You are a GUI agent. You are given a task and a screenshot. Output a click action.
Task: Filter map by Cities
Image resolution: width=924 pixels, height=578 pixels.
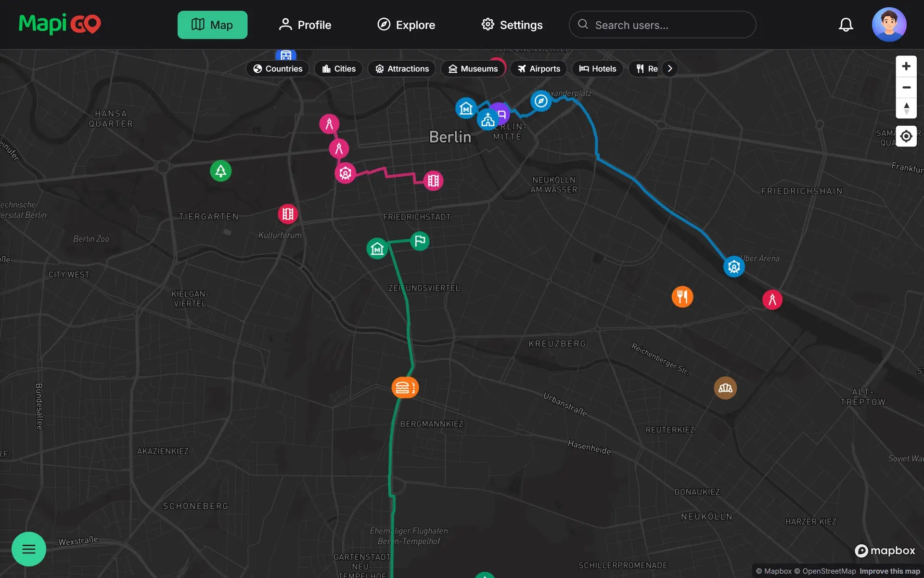click(339, 69)
